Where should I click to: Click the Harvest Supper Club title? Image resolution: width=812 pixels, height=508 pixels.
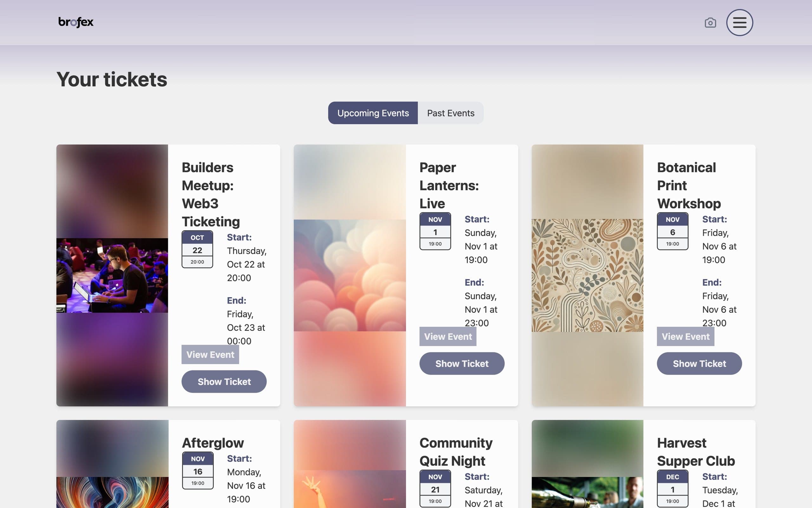point(696,452)
